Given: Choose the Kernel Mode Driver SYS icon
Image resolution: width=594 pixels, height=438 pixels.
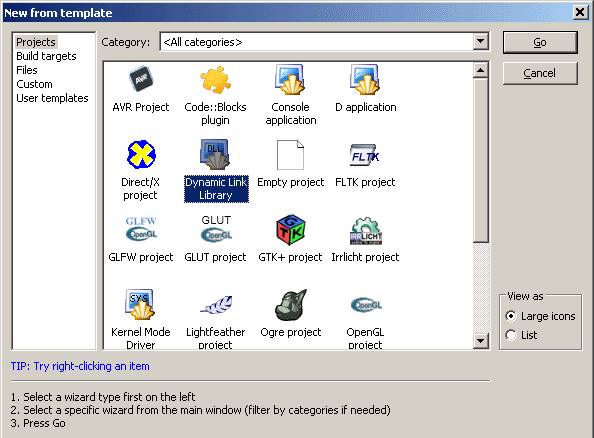Looking at the screenshot, I should tap(140, 304).
